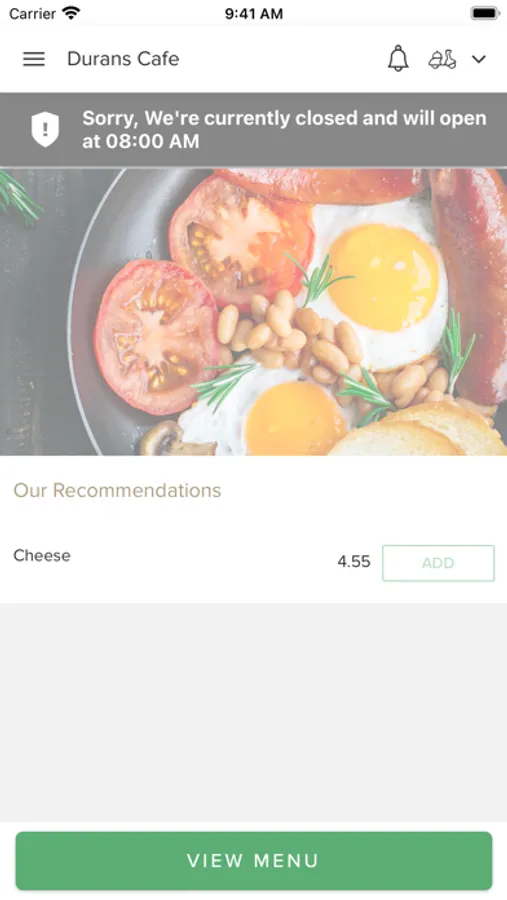Tap the empty gray area below recommendations

253,712
